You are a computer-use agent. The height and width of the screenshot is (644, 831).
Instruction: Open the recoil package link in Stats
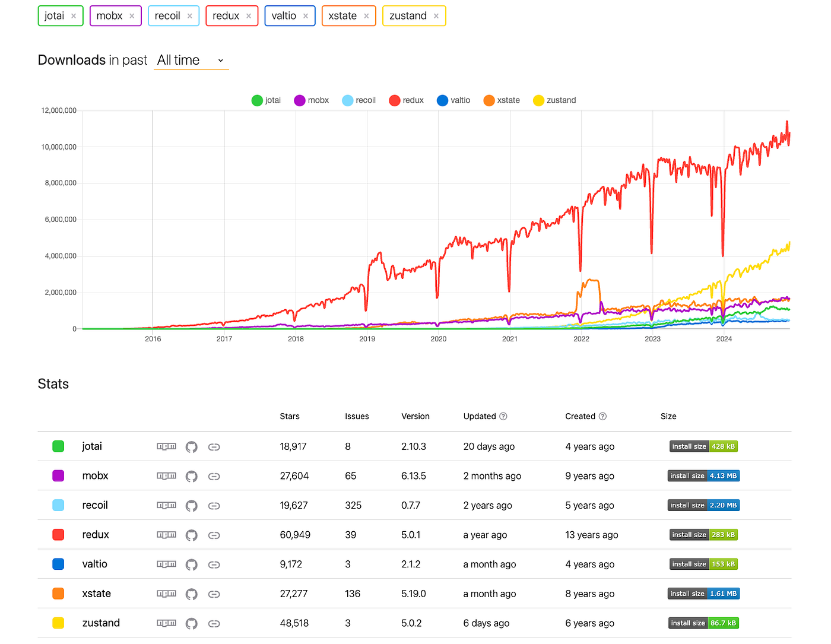pyautogui.click(x=95, y=505)
